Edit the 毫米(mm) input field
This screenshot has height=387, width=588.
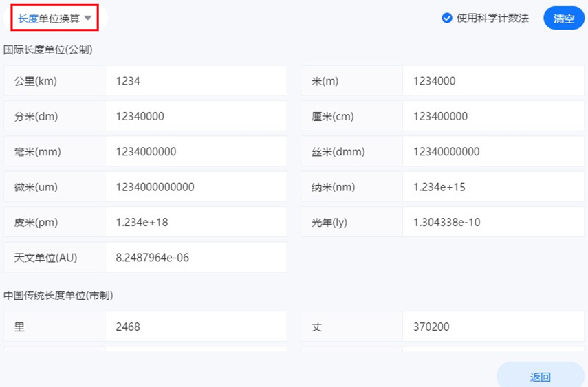coord(195,152)
